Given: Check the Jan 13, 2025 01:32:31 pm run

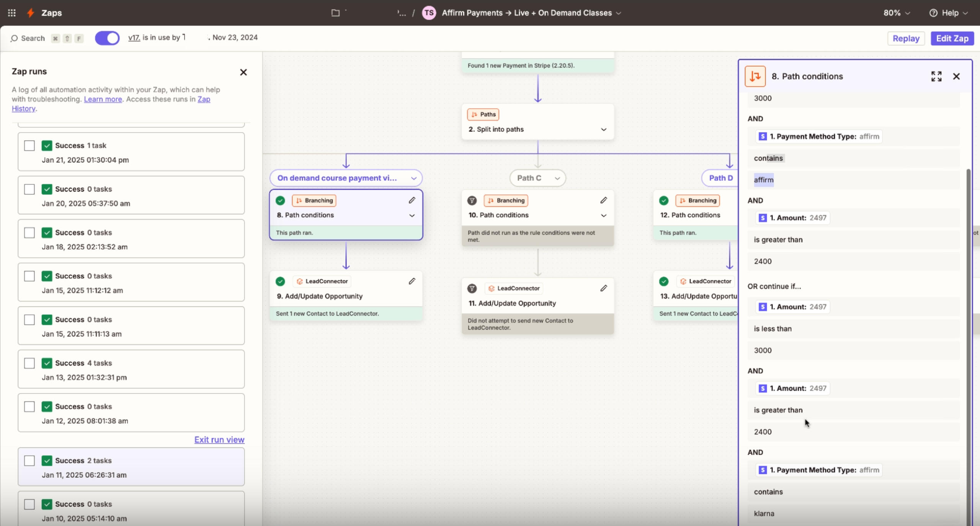Looking at the screenshot, I should coord(29,363).
